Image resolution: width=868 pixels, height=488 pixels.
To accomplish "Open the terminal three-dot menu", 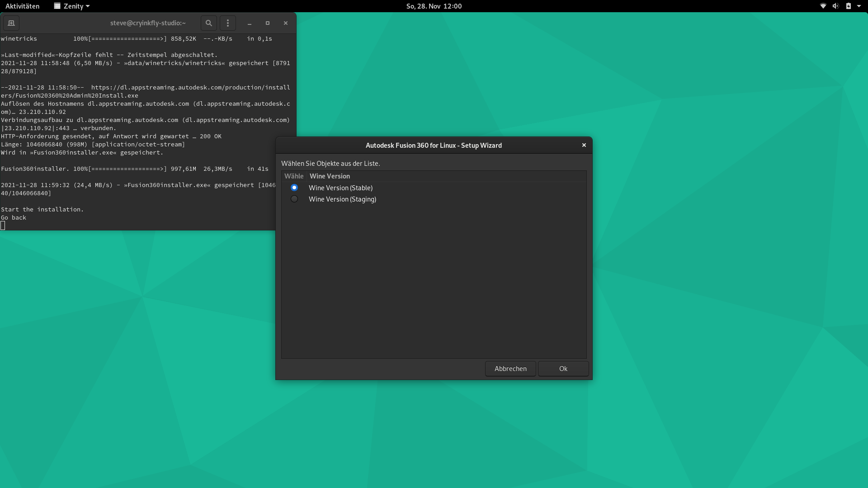I will pos(228,23).
